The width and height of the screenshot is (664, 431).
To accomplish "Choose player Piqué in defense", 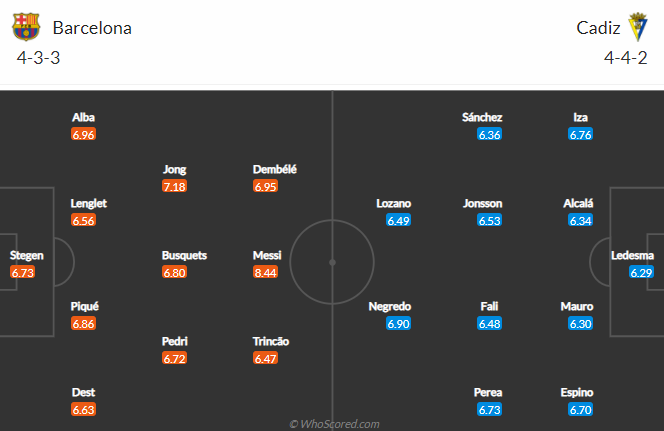I will click(x=85, y=307).
